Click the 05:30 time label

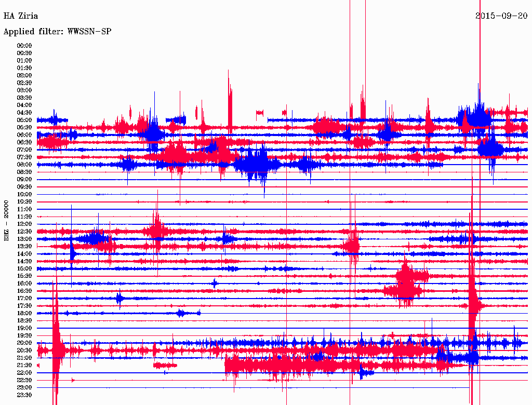click(24, 128)
